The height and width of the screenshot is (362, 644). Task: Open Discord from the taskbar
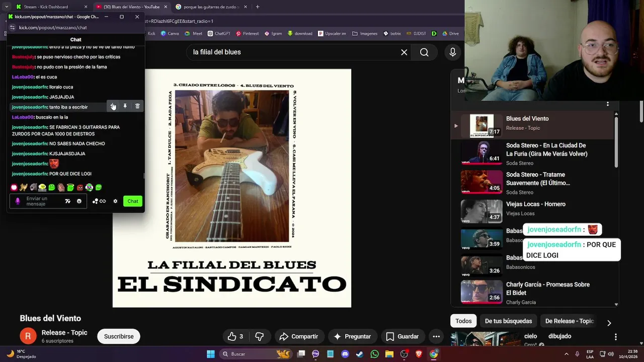pyautogui.click(x=345, y=354)
